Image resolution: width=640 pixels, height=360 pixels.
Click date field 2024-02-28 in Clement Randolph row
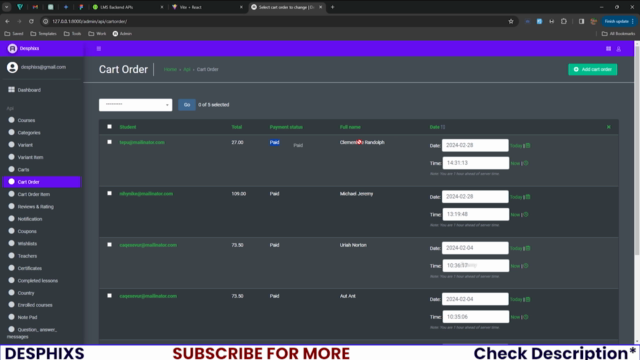475,145
